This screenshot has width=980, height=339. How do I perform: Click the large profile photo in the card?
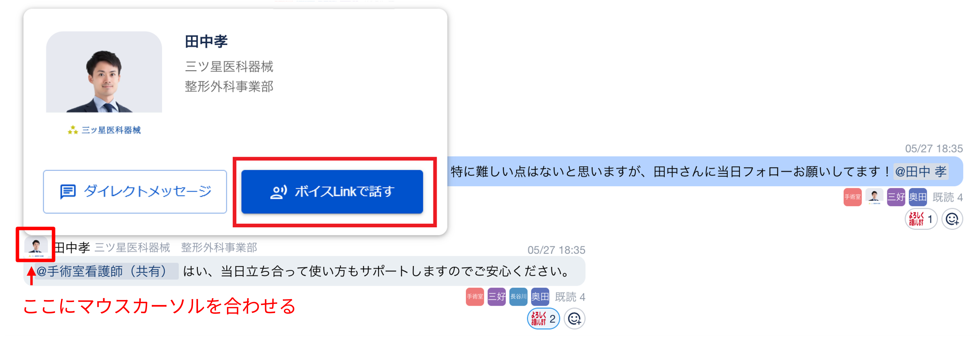(x=104, y=72)
